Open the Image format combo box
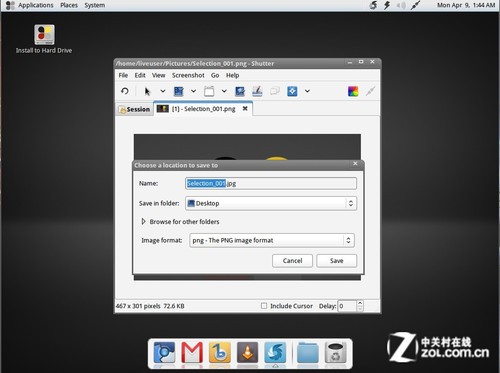This screenshot has width=500, height=373. coord(272,240)
